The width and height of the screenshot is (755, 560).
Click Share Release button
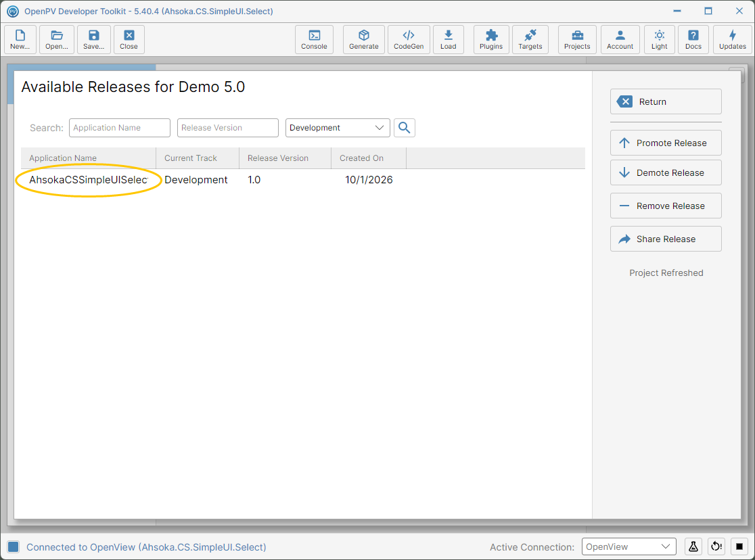(x=666, y=239)
